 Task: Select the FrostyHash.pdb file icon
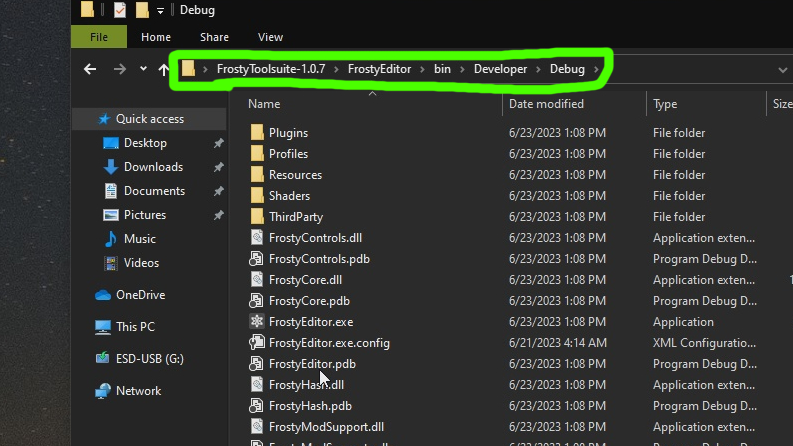coord(256,406)
